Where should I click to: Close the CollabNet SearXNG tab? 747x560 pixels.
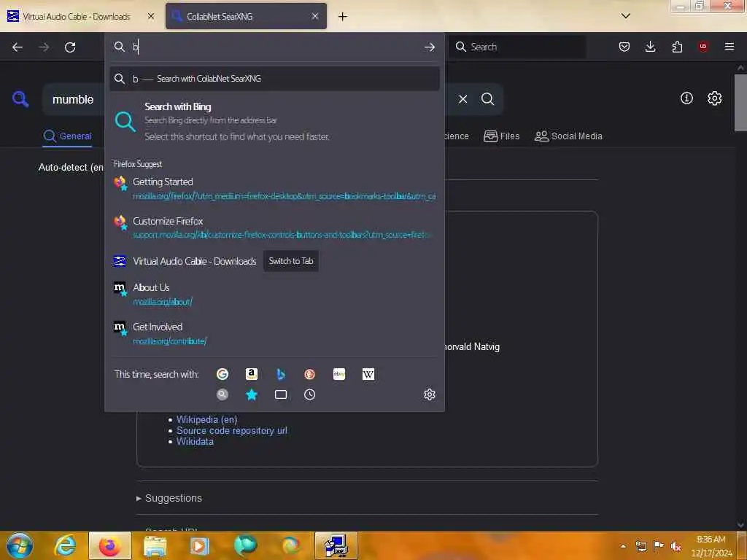pos(315,16)
